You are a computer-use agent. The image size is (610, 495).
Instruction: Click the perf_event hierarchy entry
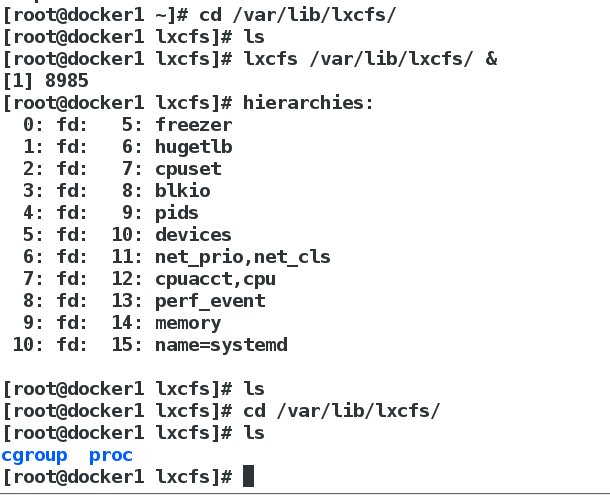tap(210, 301)
